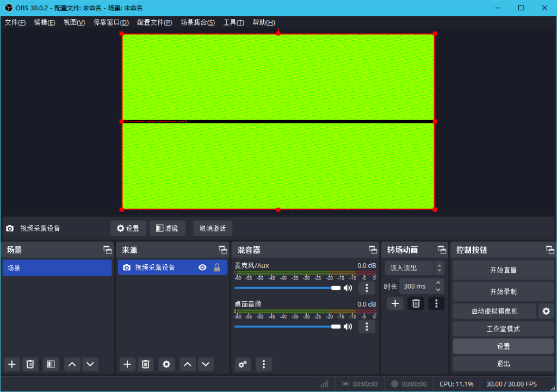The width and height of the screenshot is (557, 392).
Task: Move source up with arrow icon
Action: 188,364
